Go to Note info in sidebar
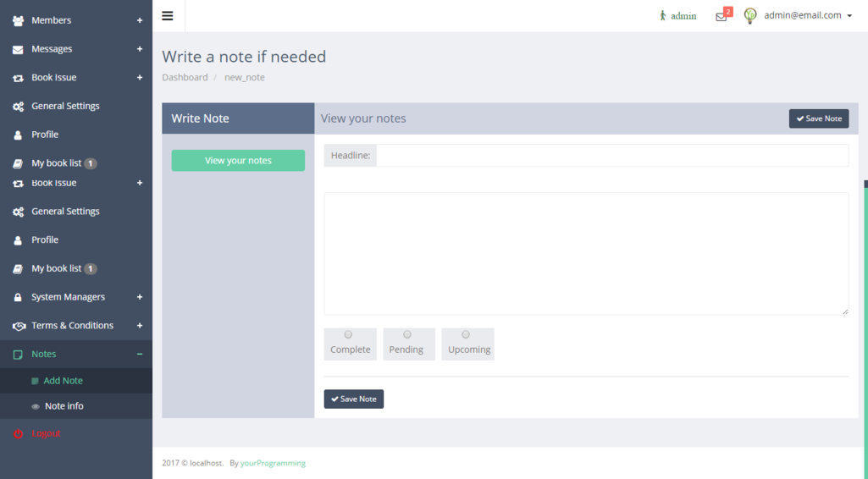This screenshot has height=479, width=868. 64,406
